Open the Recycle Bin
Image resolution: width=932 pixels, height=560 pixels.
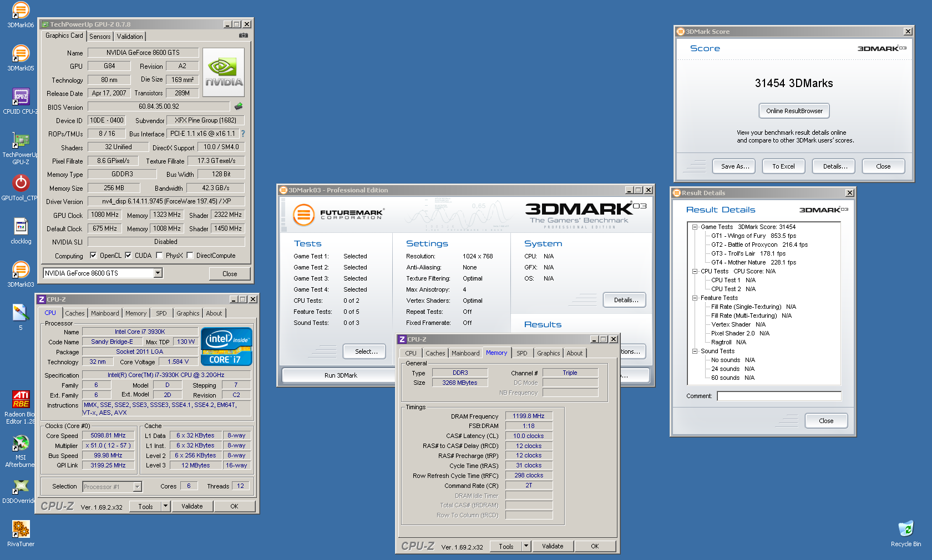click(x=906, y=534)
